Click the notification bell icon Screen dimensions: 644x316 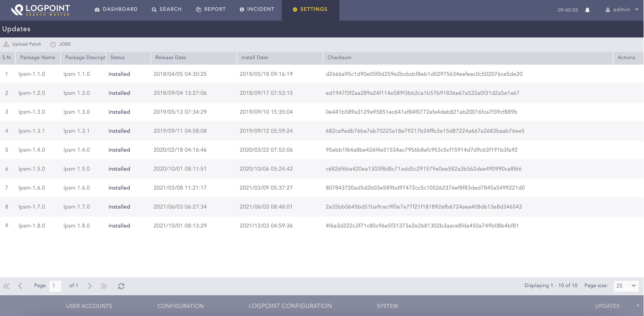point(587,10)
